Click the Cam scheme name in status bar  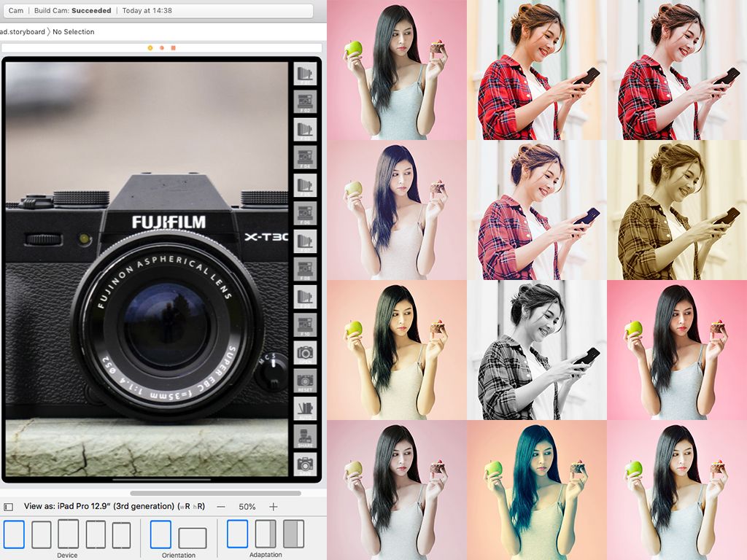coord(16,10)
